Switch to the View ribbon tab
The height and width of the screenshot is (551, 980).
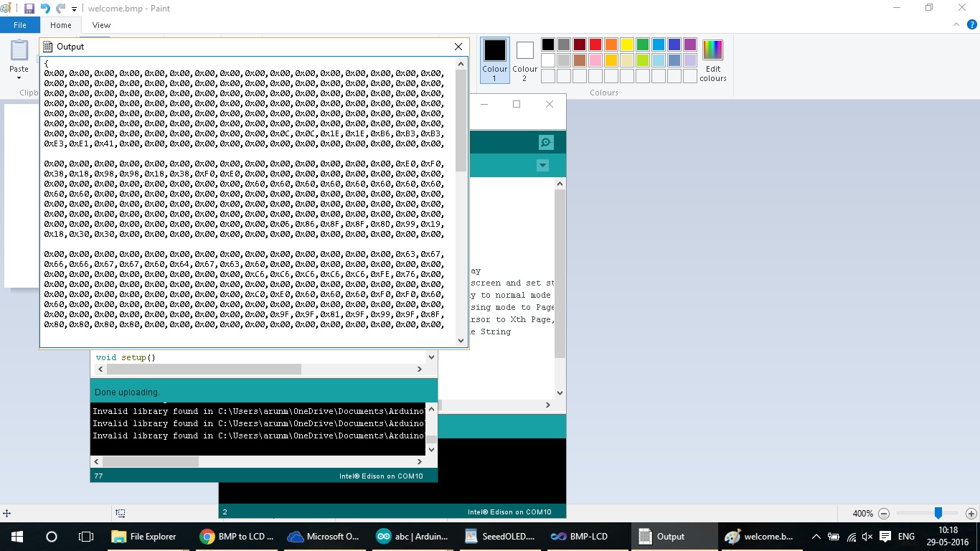pyautogui.click(x=101, y=25)
